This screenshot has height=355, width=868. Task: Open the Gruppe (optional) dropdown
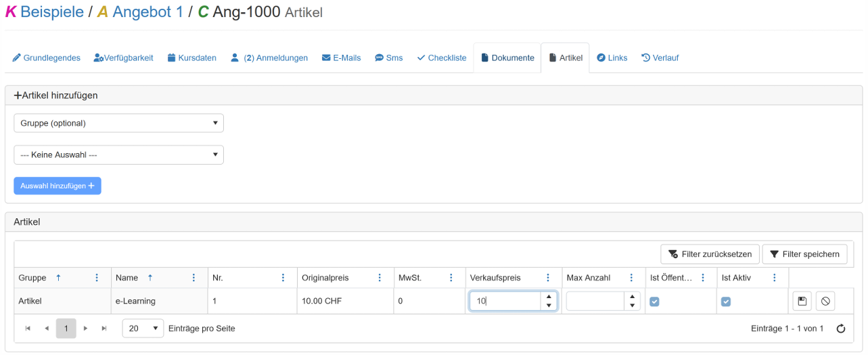(x=118, y=123)
